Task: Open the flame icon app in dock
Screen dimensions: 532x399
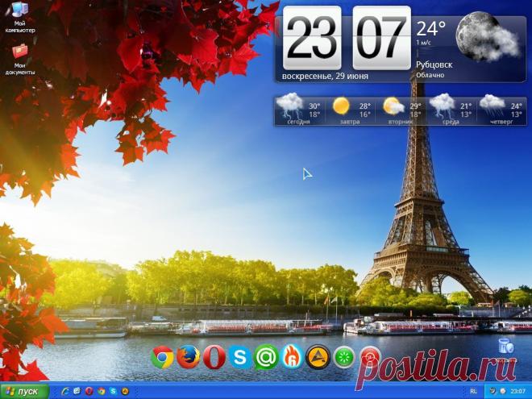Action: tap(293, 356)
